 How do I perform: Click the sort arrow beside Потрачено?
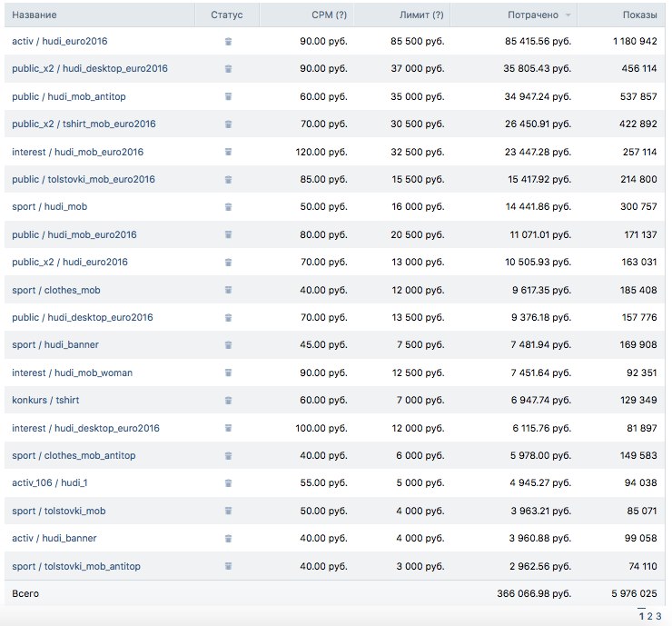(x=568, y=15)
